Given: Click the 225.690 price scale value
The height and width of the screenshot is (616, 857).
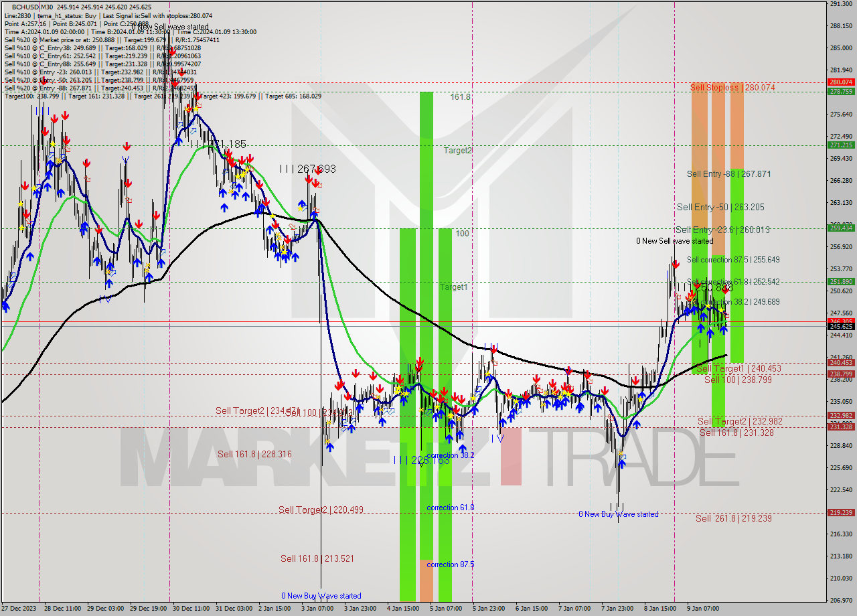Looking at the screenshot, I should point(840,468).
